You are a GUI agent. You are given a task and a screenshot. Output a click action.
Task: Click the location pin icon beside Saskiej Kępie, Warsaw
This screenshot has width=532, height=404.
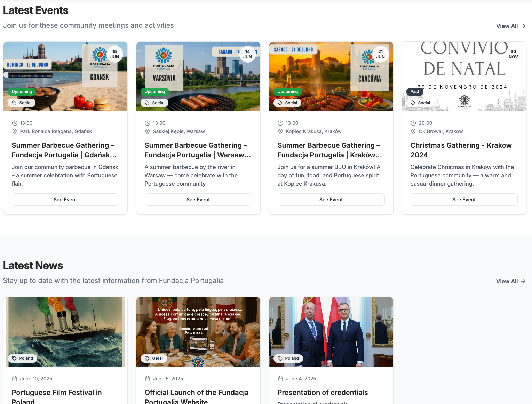[x=148, y=131]
